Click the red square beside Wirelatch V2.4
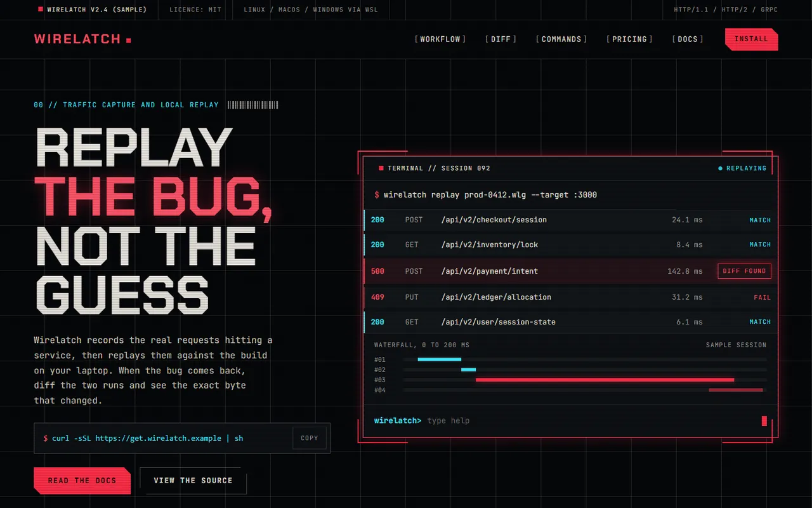Screen dimensions: 812x508 tap(41, 10)
